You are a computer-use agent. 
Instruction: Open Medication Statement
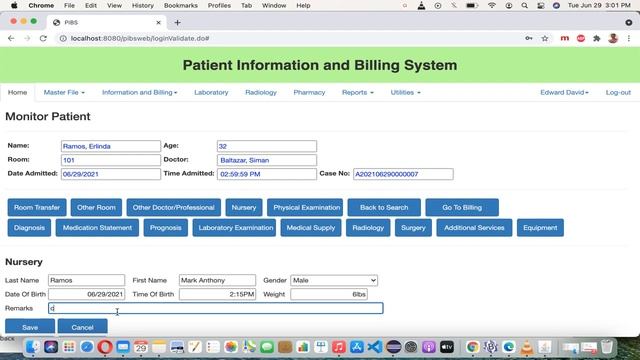(x=97, y=228)
